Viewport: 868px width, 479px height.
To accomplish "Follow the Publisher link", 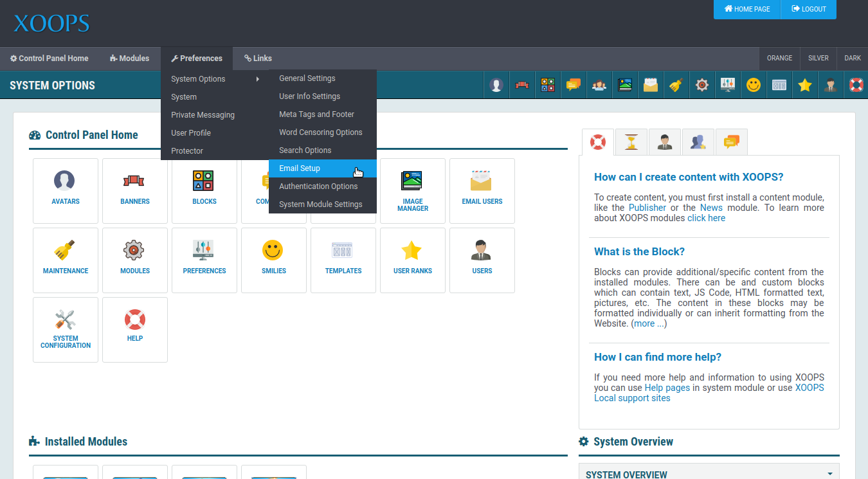I will [x=647, y=208].
